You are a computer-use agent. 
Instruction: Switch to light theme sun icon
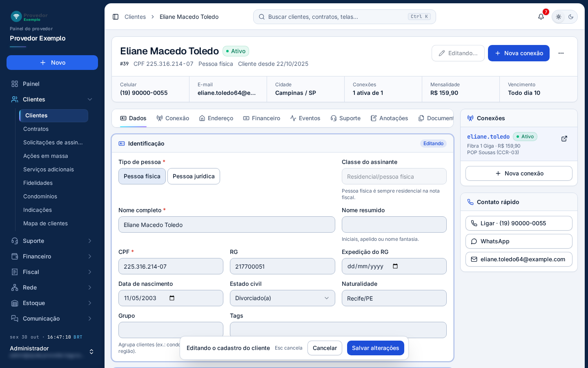point(559,17)
